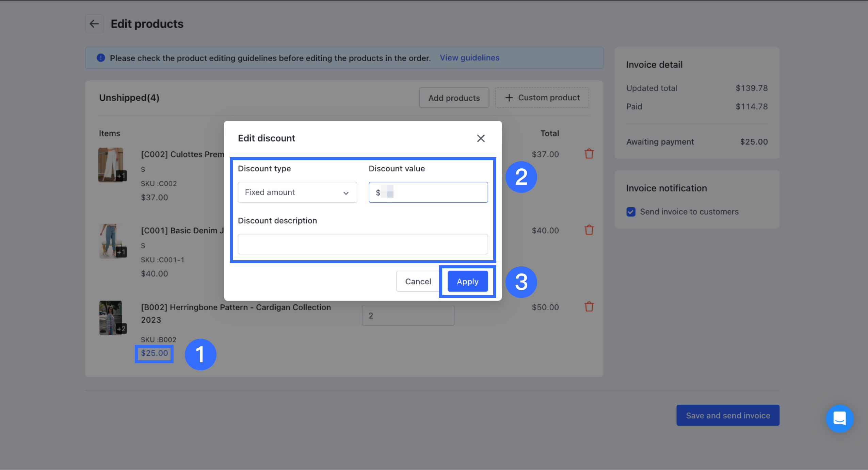Uncheck Send invoice to customers
This screenshot has height=470, width=868.
[x=631, y=212]
